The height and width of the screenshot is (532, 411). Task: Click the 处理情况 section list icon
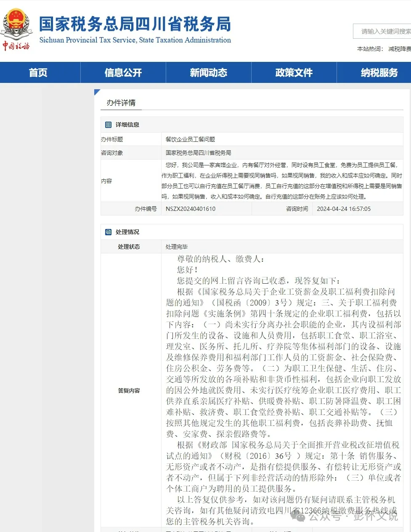[109, 232]
